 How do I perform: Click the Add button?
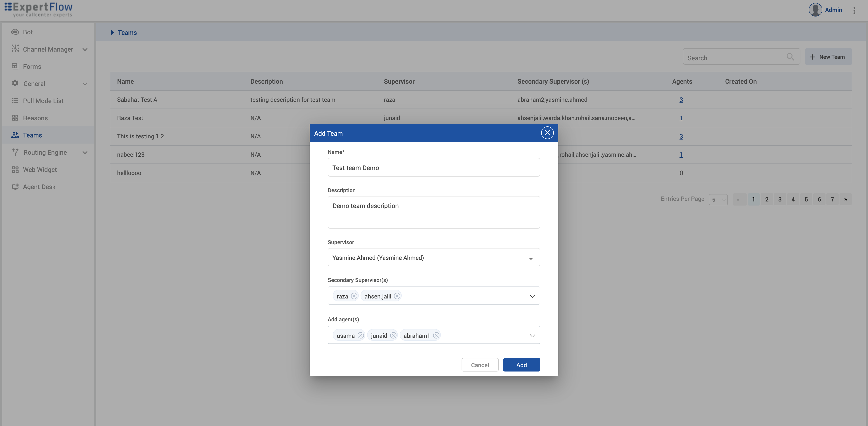(521, 365)
